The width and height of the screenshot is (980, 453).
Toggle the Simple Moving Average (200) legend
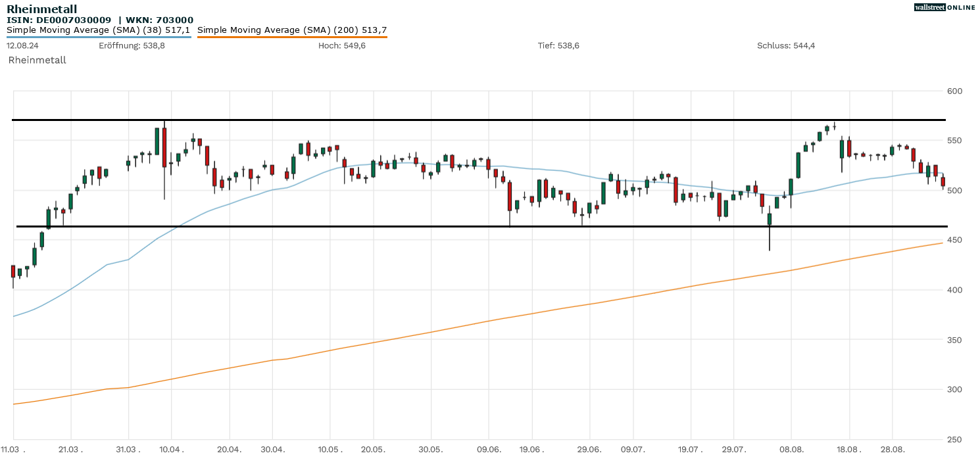coord(291,30)
